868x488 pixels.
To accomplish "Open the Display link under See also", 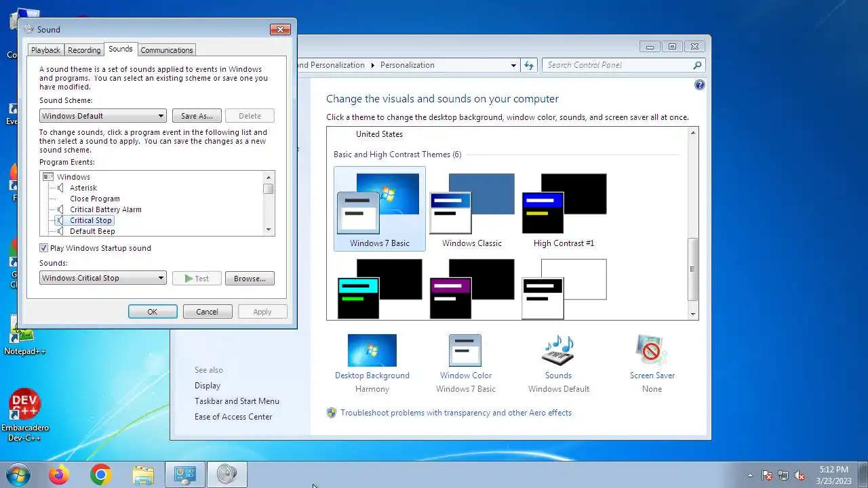I will click(208, 386).
